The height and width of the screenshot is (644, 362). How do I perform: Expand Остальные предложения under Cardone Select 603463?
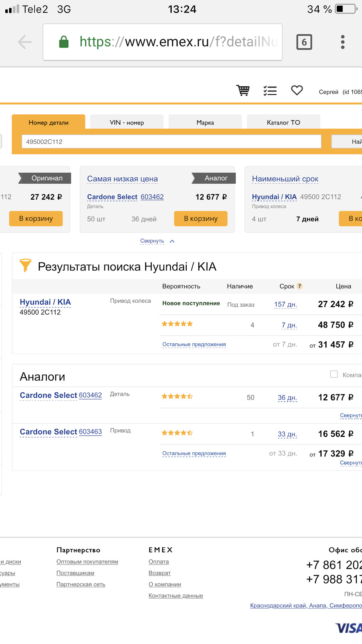[194, 453]
